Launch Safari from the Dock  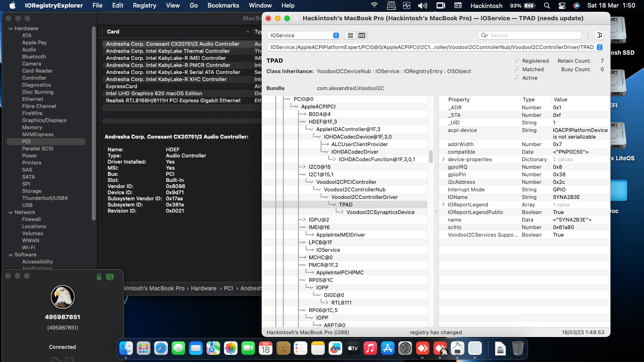tap(161, 348)
